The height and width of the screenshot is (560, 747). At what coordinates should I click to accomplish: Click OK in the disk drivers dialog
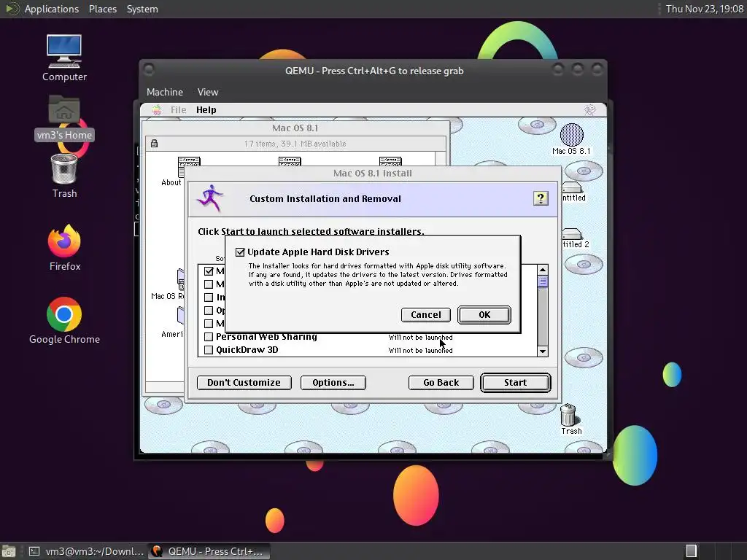click(484, 315)
